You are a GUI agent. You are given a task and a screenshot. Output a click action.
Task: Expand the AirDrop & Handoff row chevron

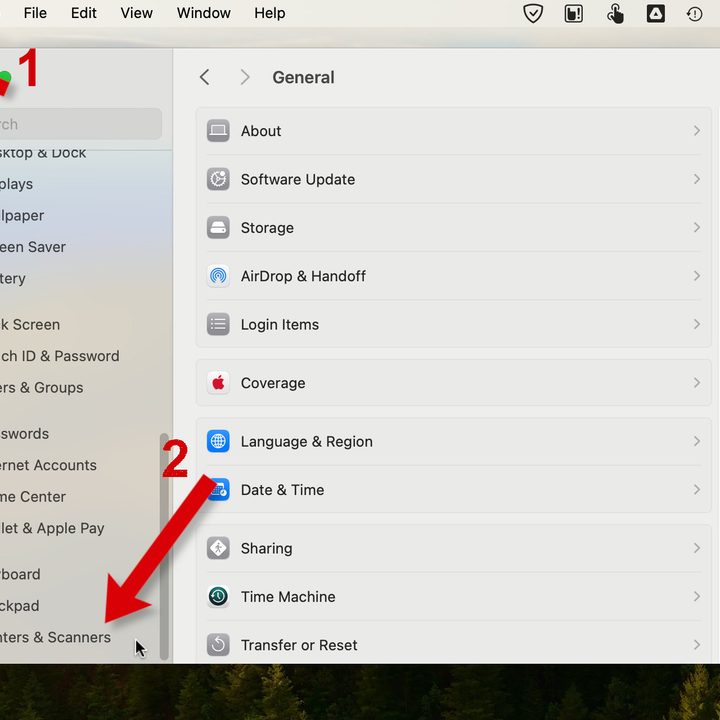point(697,276)
